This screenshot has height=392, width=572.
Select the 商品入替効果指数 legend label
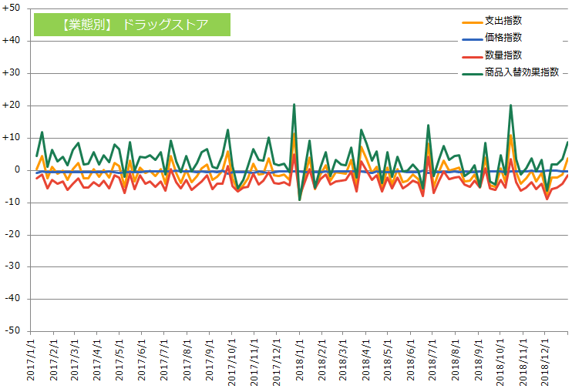[x=522, y=72]
